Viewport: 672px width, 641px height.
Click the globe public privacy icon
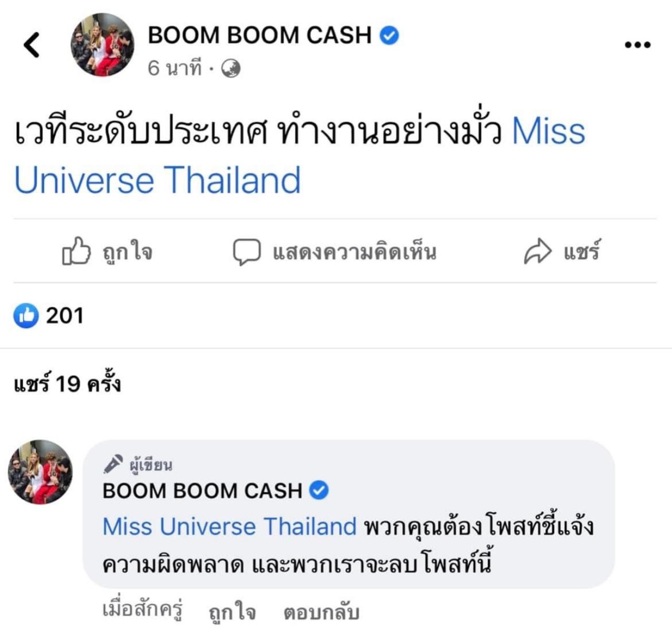point(230,68)
